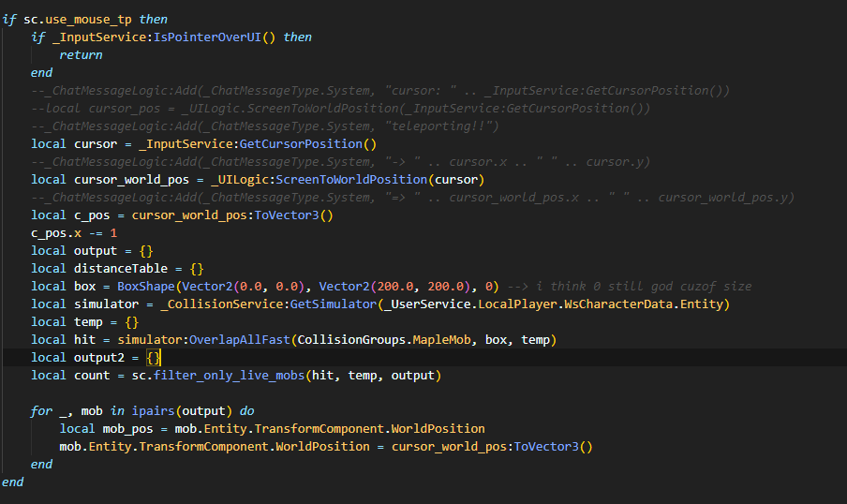Click GetCursorPosition in the local cursor line
Viewport: 847px width, 504px height.
[x=301, y=144]
